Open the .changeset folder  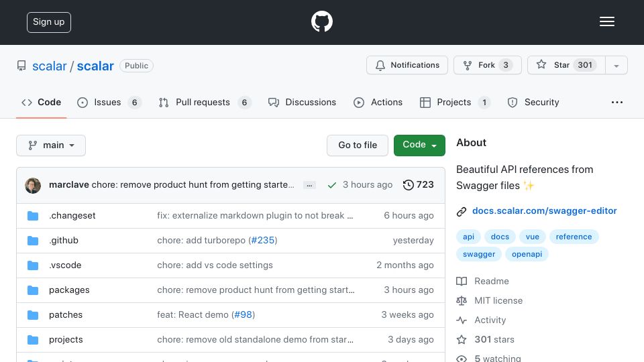(72, 216)
